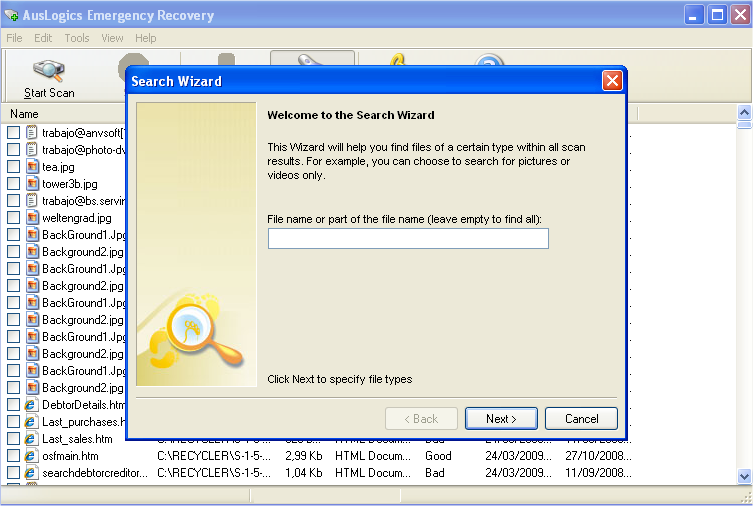Select the DebtorDetails.htm file name
The width and height of the screenshot is (753, 506).
click(x=83, y=405)
